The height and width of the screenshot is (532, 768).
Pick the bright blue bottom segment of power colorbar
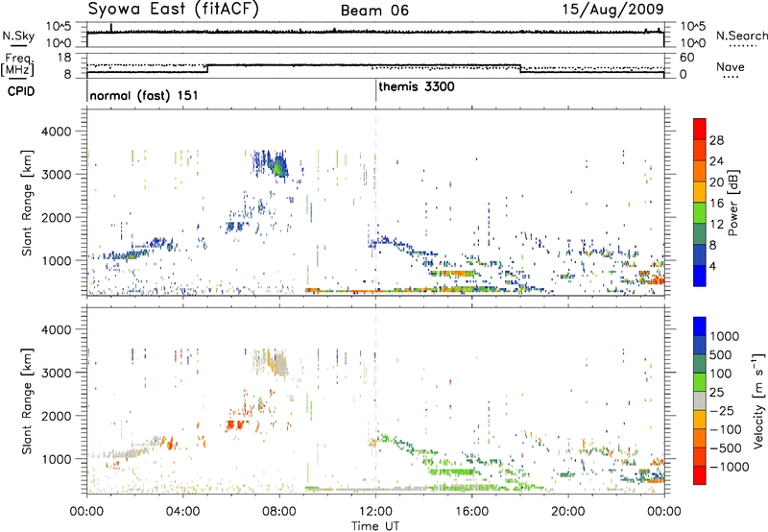(700, 276)
